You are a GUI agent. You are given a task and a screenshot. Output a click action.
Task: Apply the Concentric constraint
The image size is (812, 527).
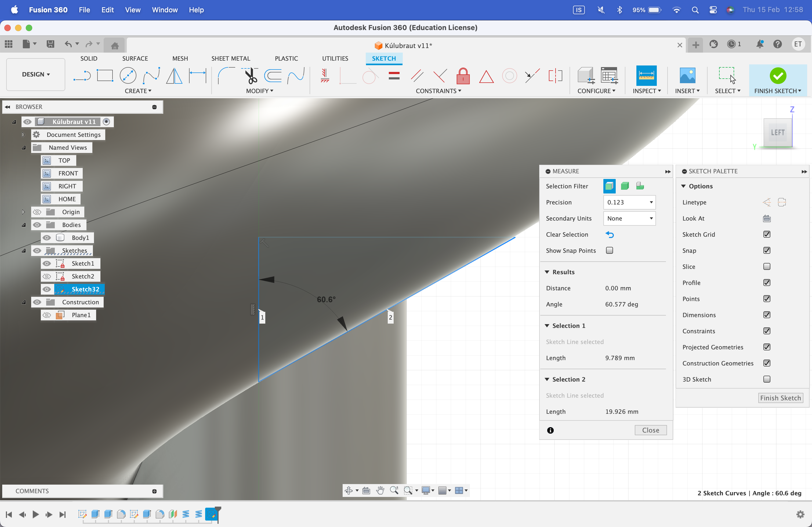coord(509,76)
